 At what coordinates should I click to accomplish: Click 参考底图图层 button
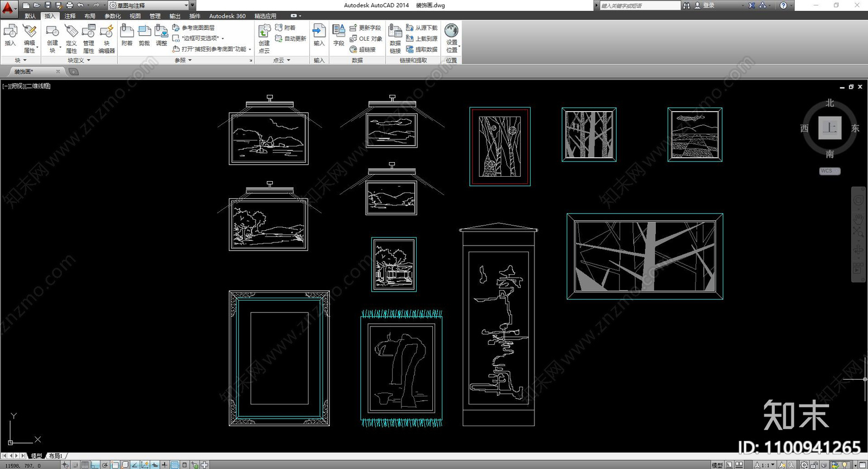[194, 28]
